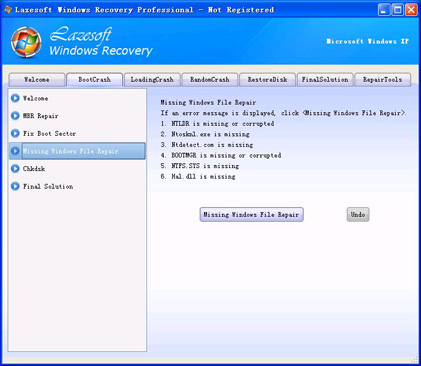Click the arrow icon next to MBR Repair
The image size is (421, 366).
(x=15, y=116)
